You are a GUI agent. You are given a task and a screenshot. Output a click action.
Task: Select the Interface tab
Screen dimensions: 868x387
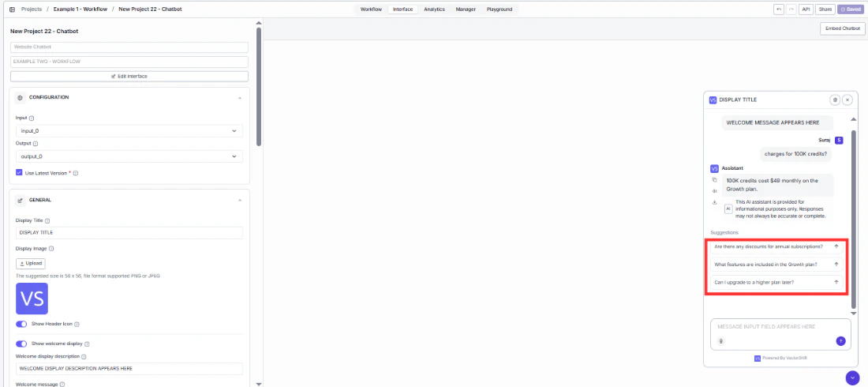click(x=403, y=9)
